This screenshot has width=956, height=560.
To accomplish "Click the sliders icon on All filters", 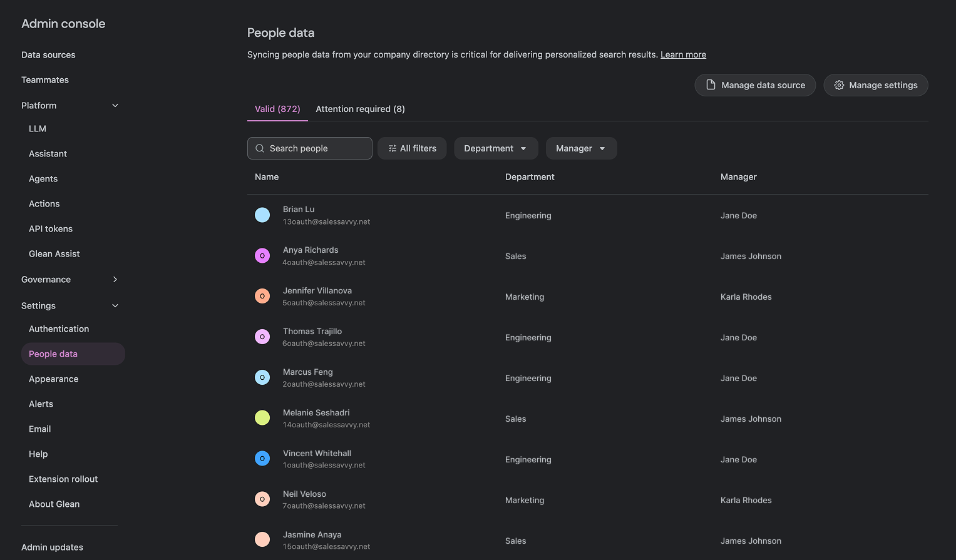I will [393, 148].
